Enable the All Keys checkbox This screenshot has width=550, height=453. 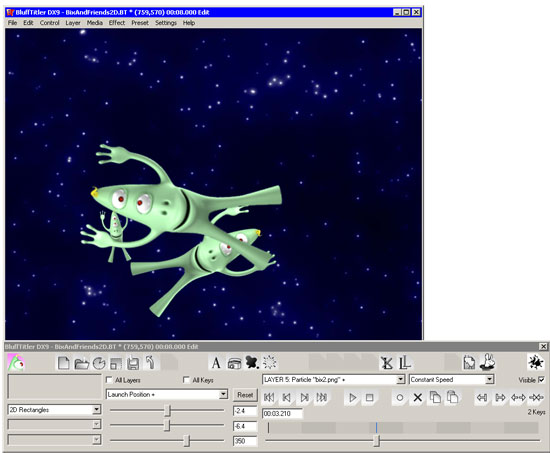pos(186,380)
